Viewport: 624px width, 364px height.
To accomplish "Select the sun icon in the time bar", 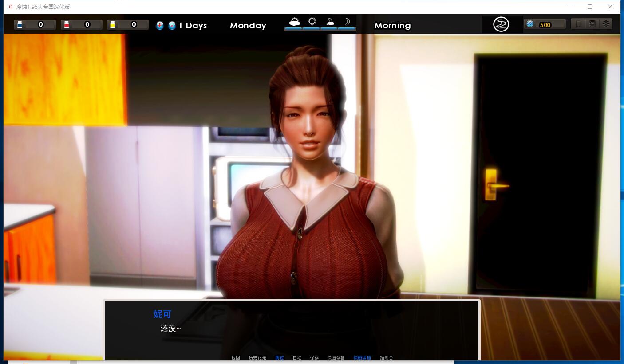I will (x=312, y=20).
